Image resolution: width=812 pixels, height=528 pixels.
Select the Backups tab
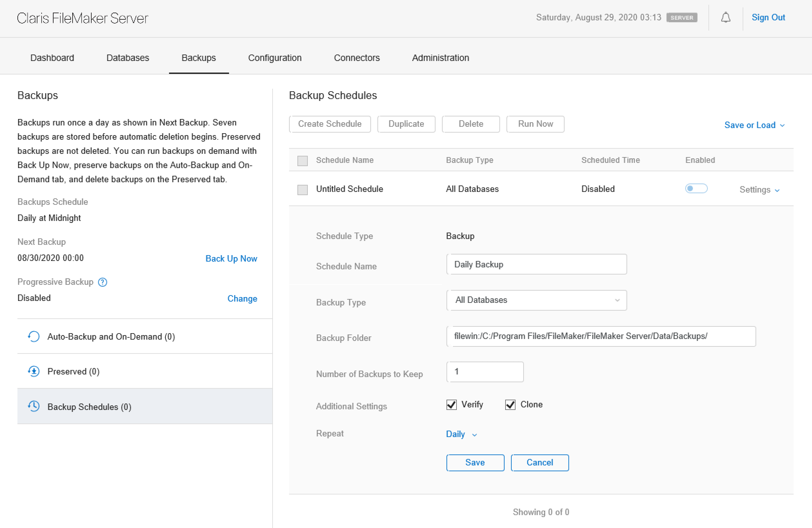click(199, 58)
